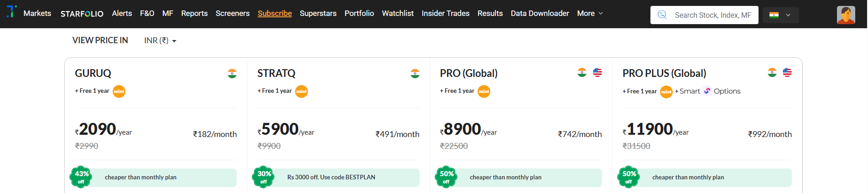868x193 pixels.
Task: Select the PRO PLUS (Global) plan heading
Action: 664,73
